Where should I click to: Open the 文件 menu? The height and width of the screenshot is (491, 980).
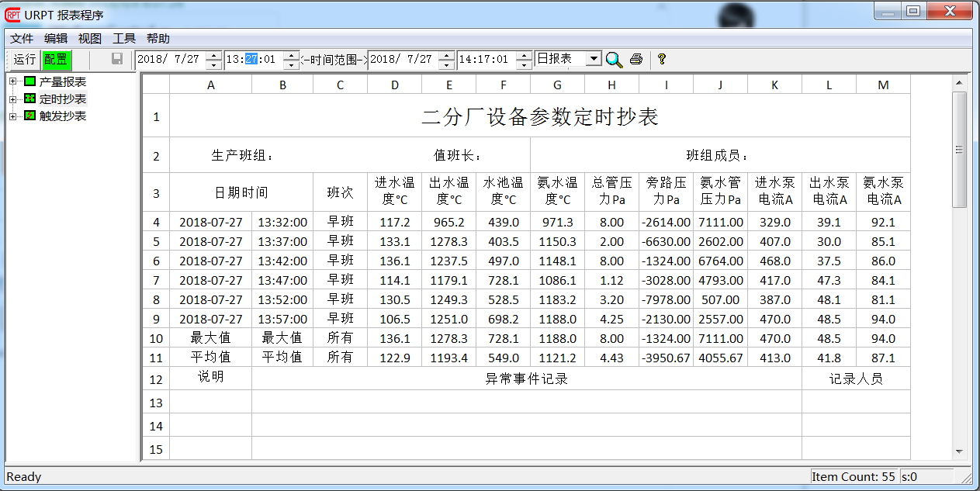pyautogui.click(x=22, y=38)
